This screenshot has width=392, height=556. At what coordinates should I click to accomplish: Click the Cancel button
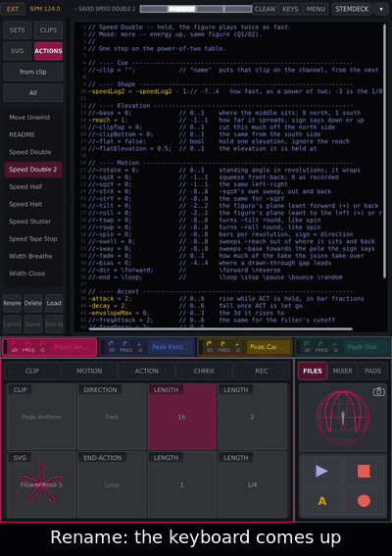(x=13, y=325)
